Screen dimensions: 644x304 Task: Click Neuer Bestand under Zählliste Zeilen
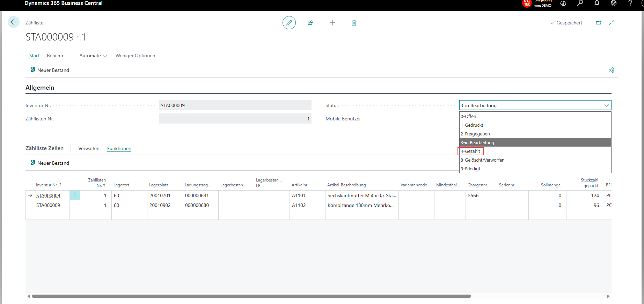pyautogui.click(x=50, y=163)
